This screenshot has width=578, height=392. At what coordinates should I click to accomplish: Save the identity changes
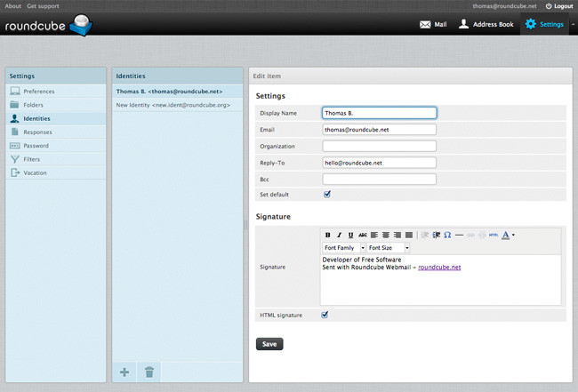(x=269, y=344)
